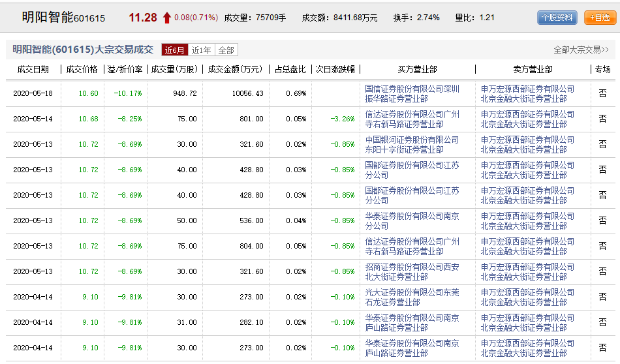
Task: Open 国信证券深圳振华路证券营业部 buyer link
Action: 412,94
